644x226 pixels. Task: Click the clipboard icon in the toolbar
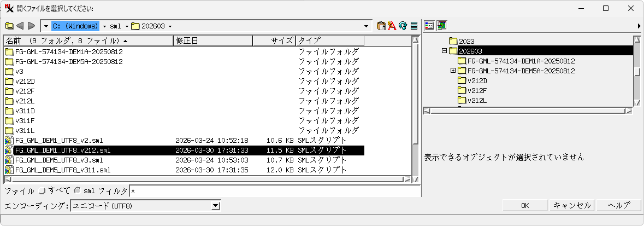(x=382, y=26)
